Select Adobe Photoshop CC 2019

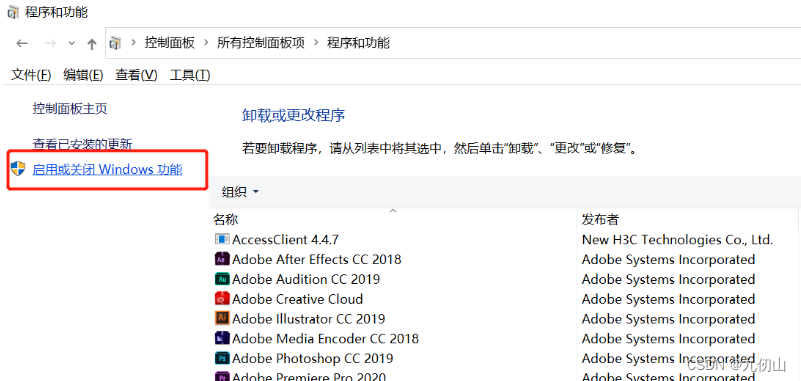click(x=313, y=359)
